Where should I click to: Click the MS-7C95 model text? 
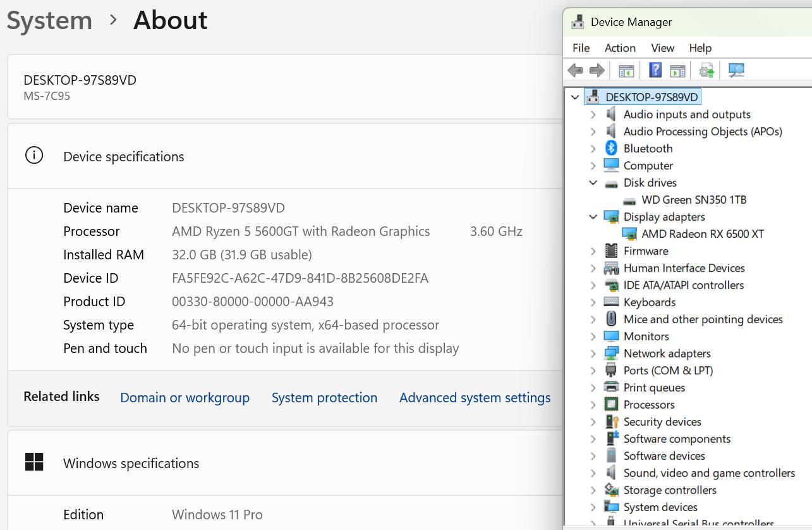pos(47,96)
